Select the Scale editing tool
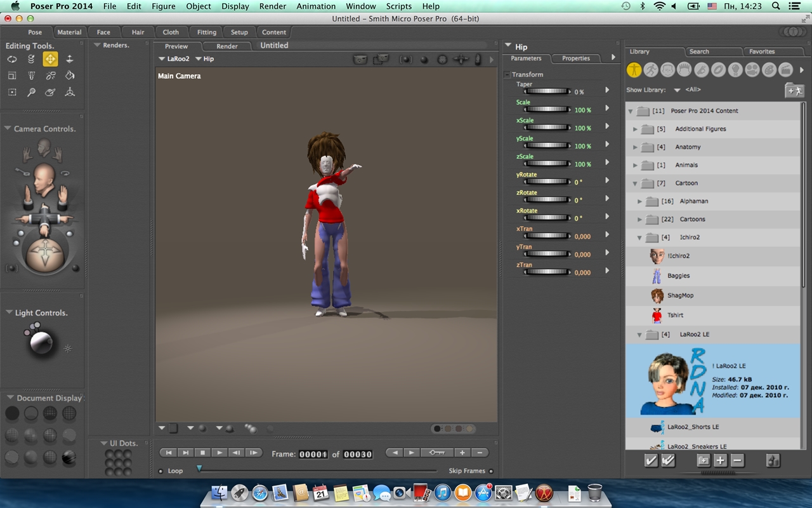 pos(12,76)
